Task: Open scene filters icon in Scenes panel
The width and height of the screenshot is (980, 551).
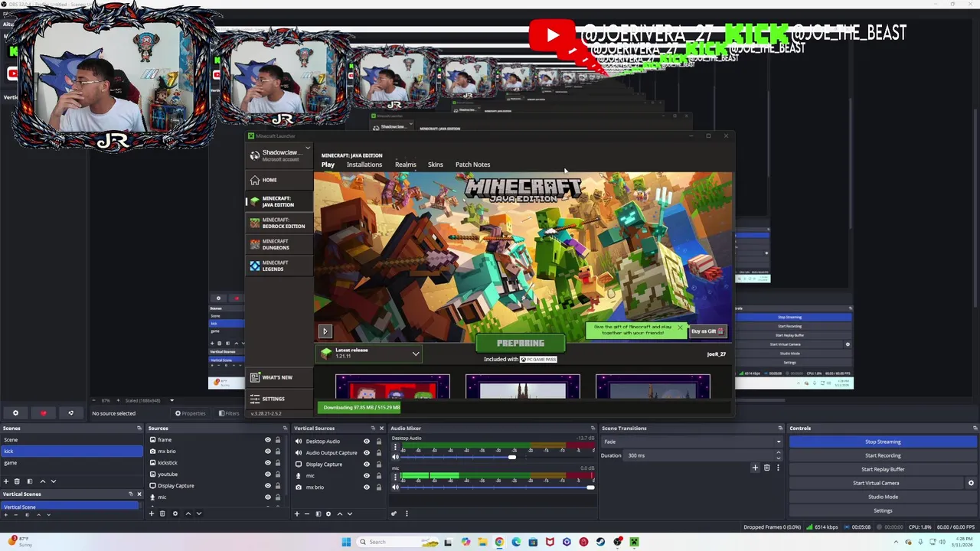Action: pyautogui.click(x=30, y=481)
